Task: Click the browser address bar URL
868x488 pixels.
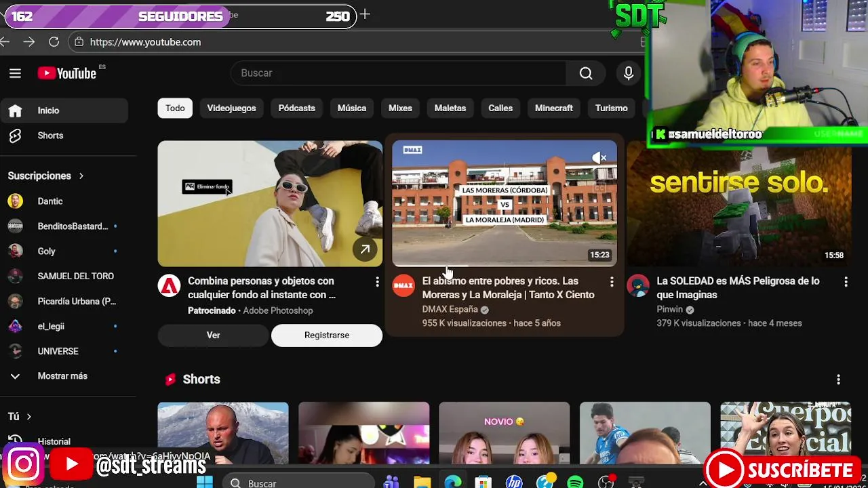Action: [146, 42]
